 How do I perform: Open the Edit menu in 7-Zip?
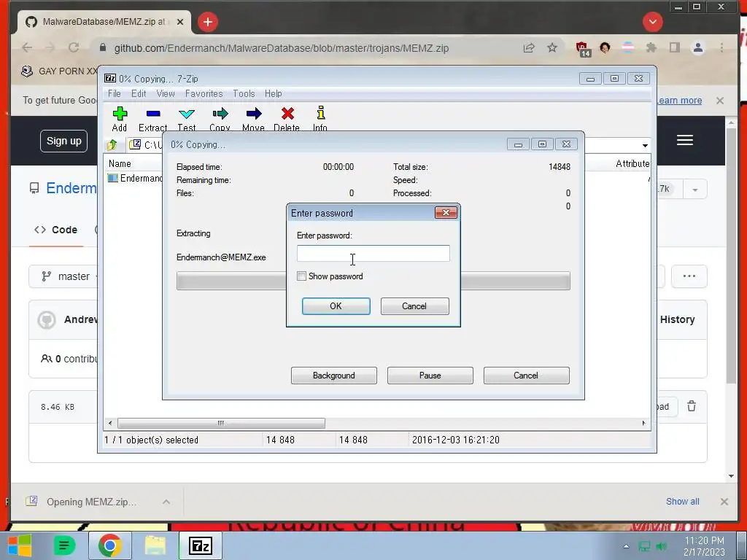[139, 94]
